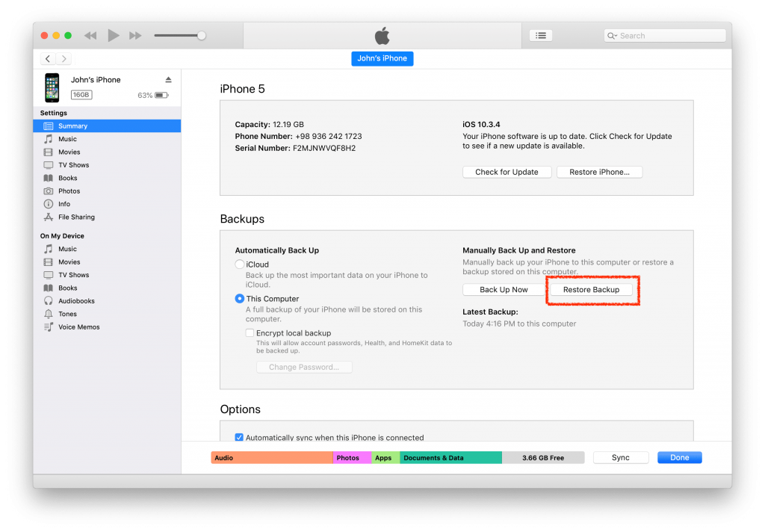This screenshot has width=765, height=532.
Task: Click the fast-forward playback icon
Action: coord(135,36)
